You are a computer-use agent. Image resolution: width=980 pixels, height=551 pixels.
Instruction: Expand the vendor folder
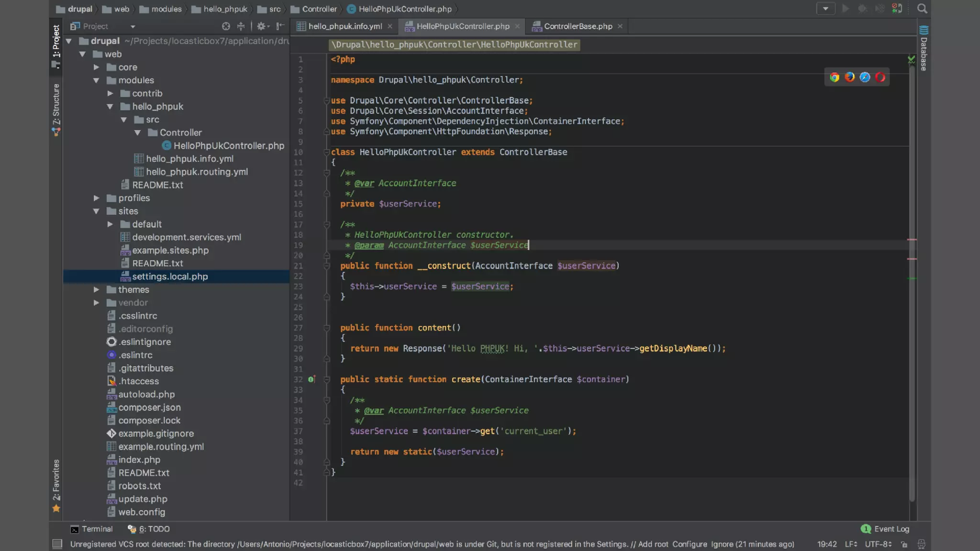[x=96, y=303]
